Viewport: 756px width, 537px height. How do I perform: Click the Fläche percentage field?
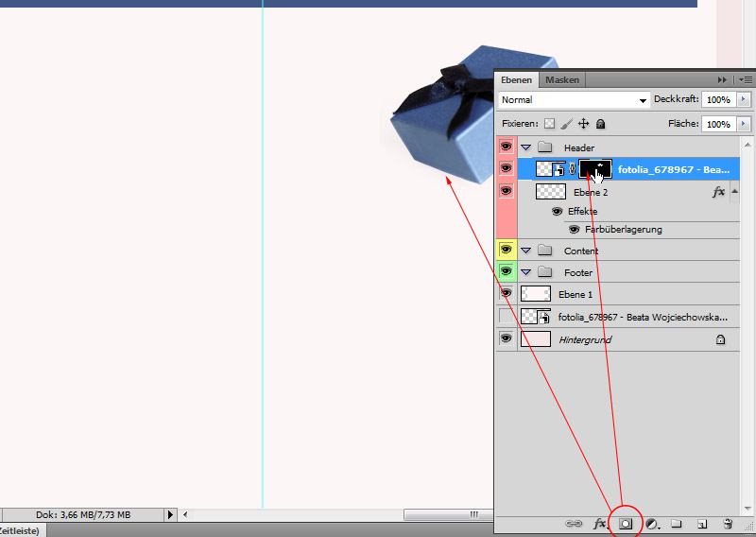(x=718, y=124)
